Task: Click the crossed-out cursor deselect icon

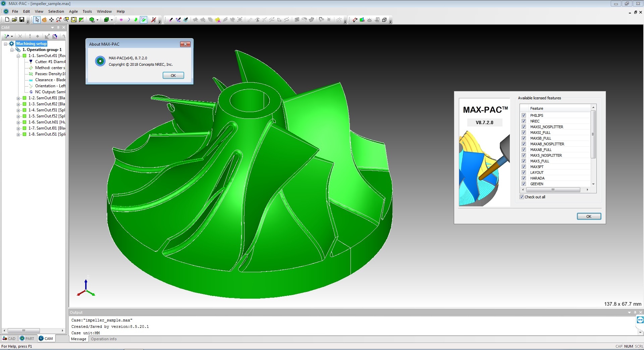Action: tap(154, 20)
